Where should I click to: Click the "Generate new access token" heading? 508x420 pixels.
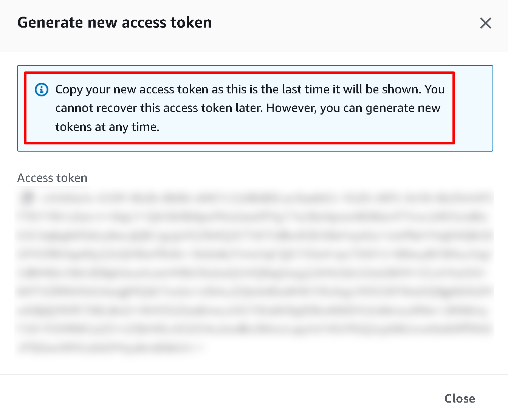114,23
